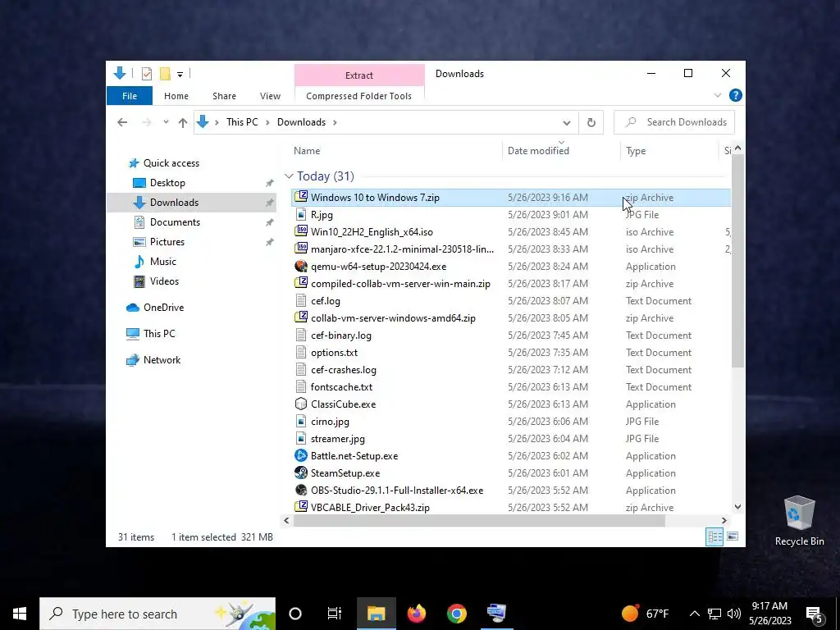Sort by the Type column header
Screen dimensions: 840x630
pos(636,151)
